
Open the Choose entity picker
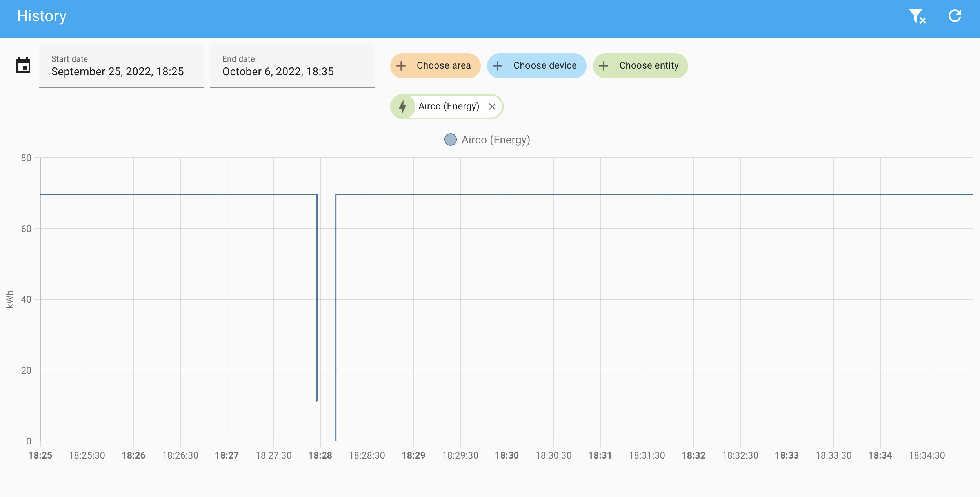(649, 66)
